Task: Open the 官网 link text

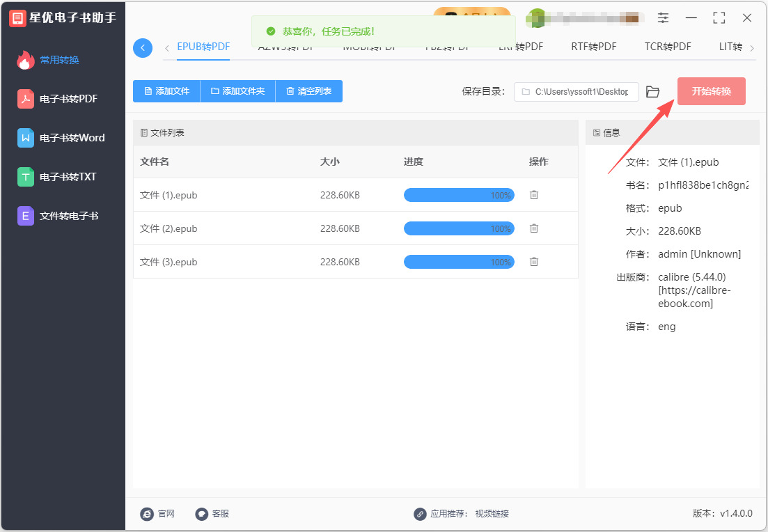Action: [166, 514]
